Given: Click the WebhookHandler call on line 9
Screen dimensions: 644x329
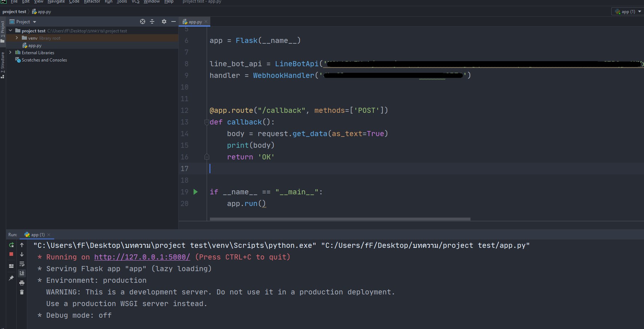Looking at the screenshot, I should [362, 75].
